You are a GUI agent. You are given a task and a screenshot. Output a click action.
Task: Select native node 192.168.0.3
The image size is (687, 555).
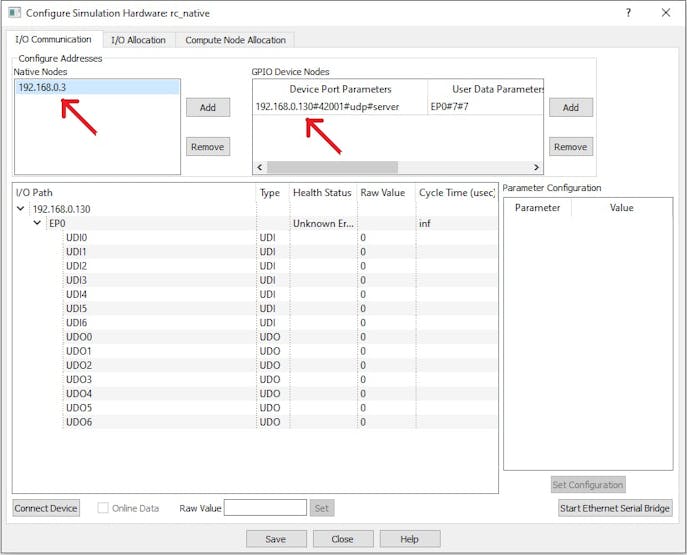tap(38, 88)
